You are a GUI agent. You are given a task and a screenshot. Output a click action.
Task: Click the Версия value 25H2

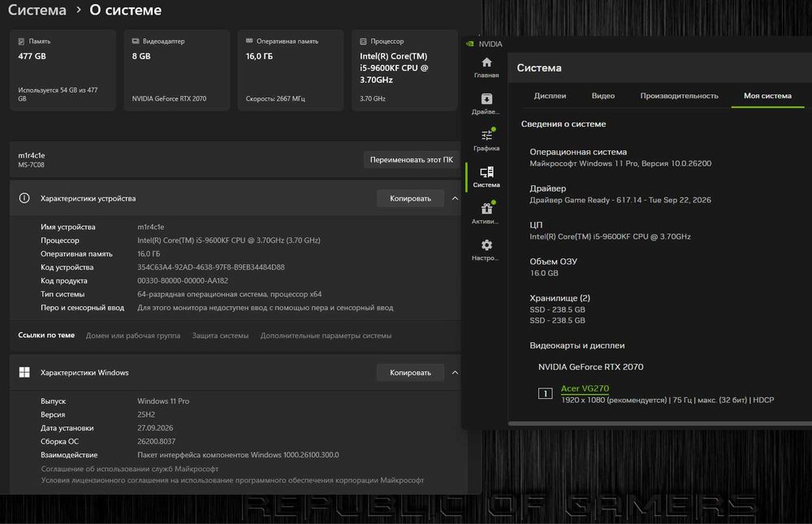146,414
